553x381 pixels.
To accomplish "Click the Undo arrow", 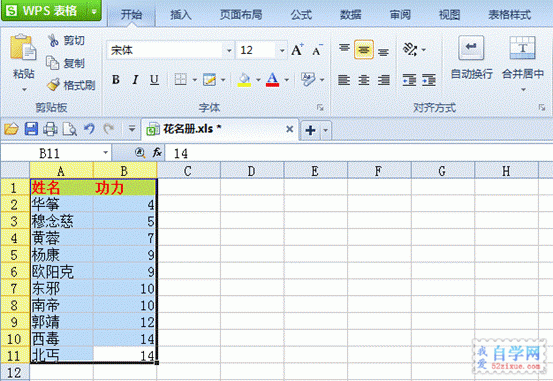I will coord(89,129).
